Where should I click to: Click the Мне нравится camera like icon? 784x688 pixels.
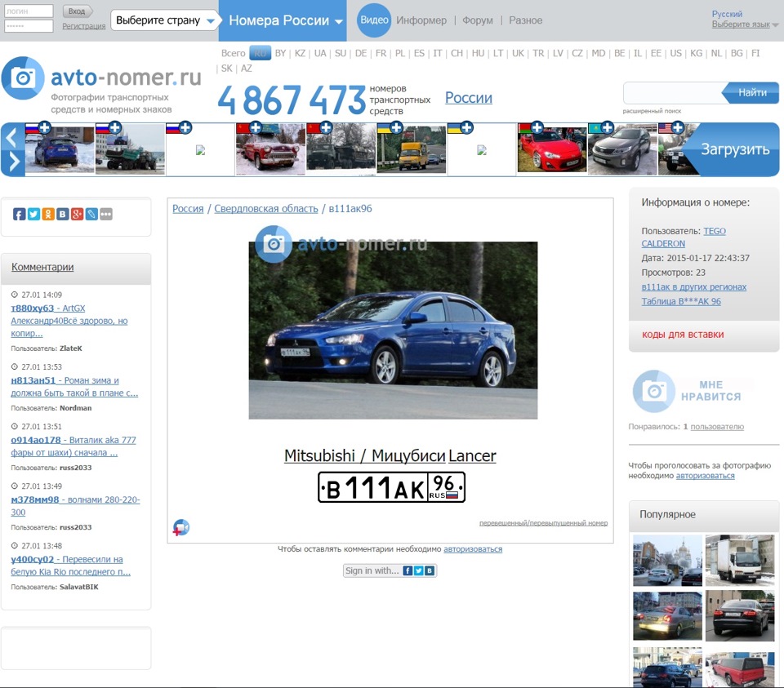click(654, 391)
